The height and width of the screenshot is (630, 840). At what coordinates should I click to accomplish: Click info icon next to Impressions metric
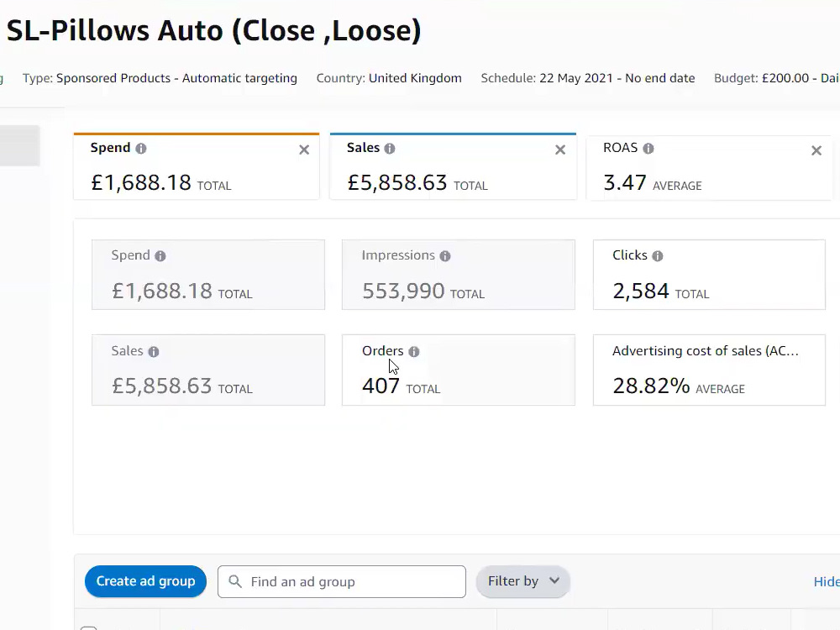(x=445, y=256)
